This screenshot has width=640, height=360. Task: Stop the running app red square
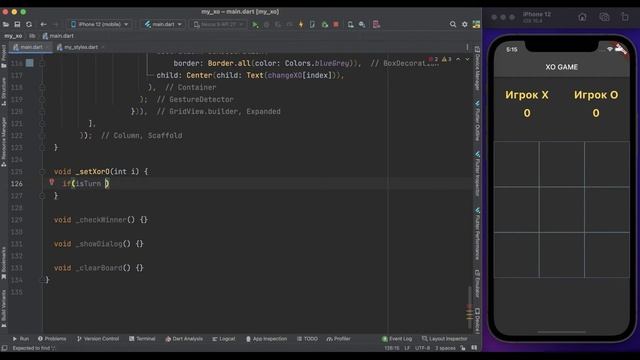[x=336, y=24]
